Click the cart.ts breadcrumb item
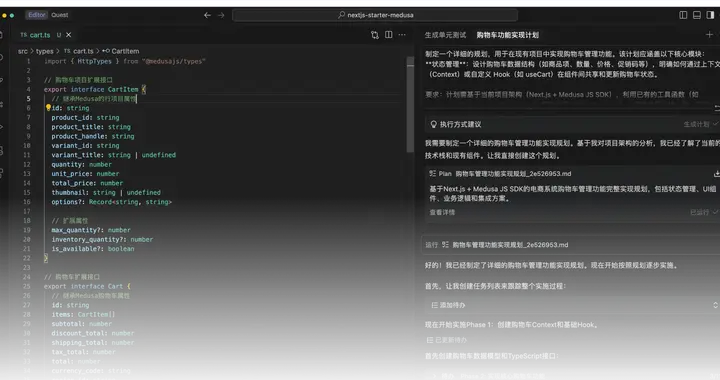Screen dimensions: 720x380 point(79,51)
